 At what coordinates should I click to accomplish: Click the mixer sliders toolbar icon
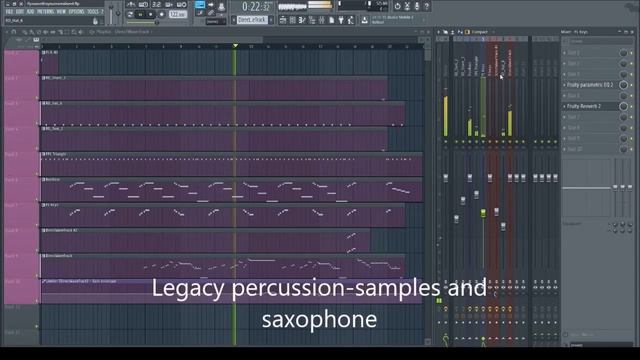pos(322,20)
